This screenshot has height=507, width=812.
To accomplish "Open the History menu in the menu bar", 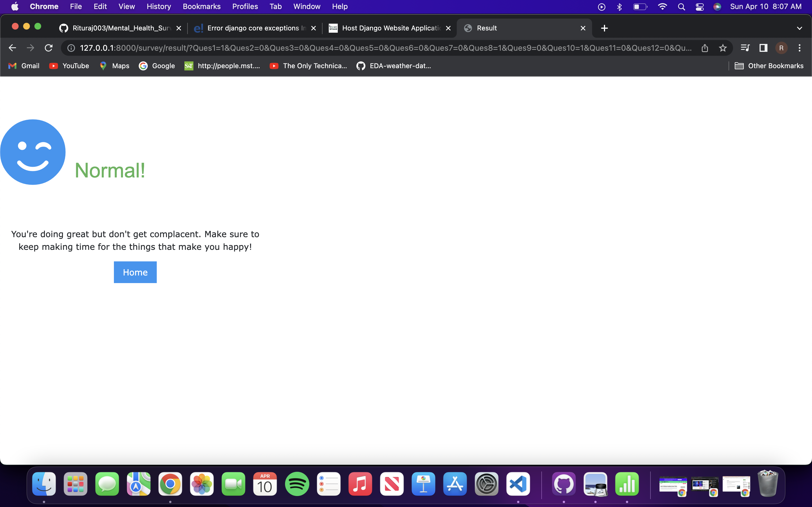I will [x=159, y=6].
